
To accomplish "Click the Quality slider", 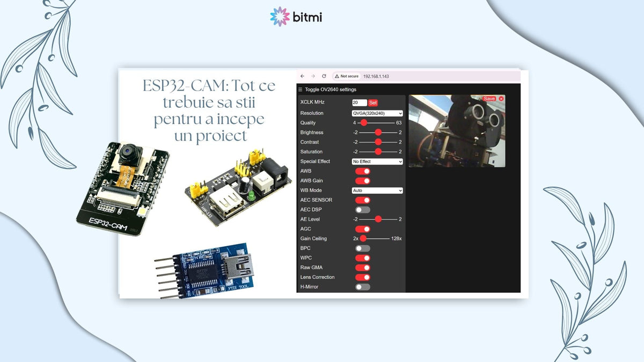I will [x=377, y=123].
